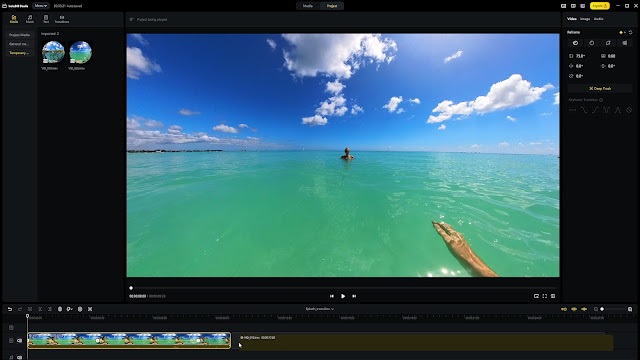Screen dimensions: 640x360
Task: Edit the field of view 75.0 value
Action: [580, 56]
